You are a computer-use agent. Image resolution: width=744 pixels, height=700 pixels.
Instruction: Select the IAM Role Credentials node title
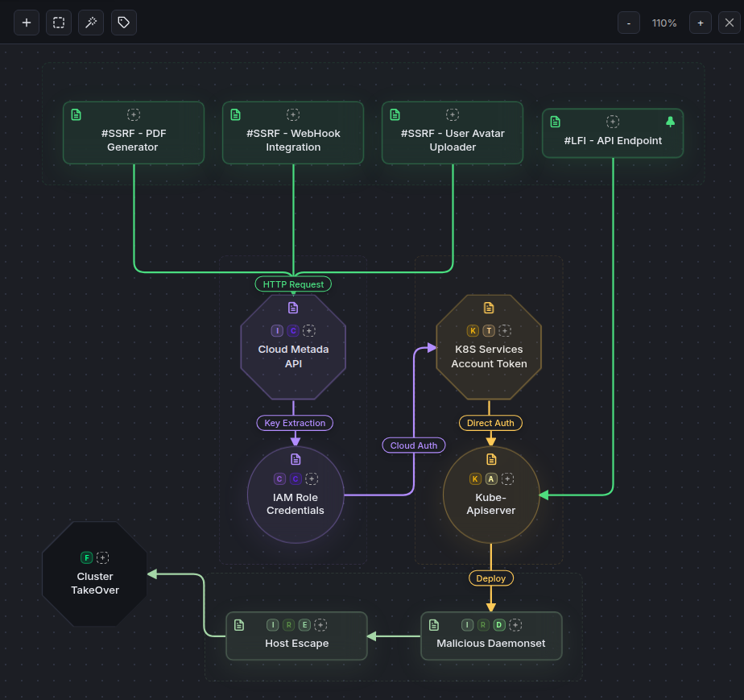coord(296,504)
